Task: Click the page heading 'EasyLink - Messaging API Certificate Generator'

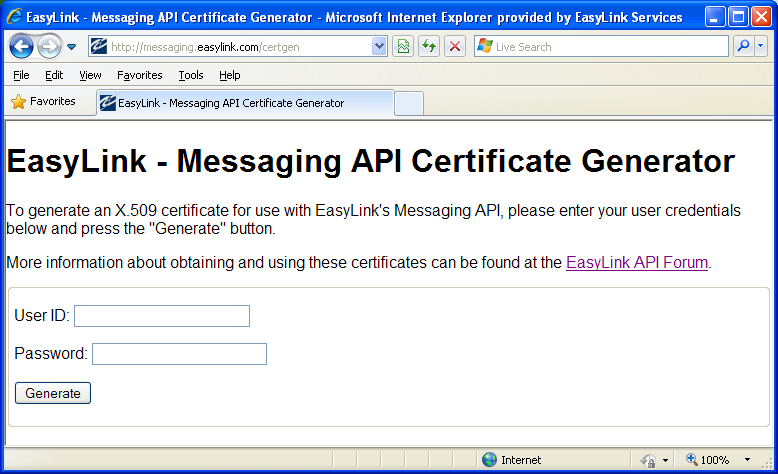Action: (371, 161)
